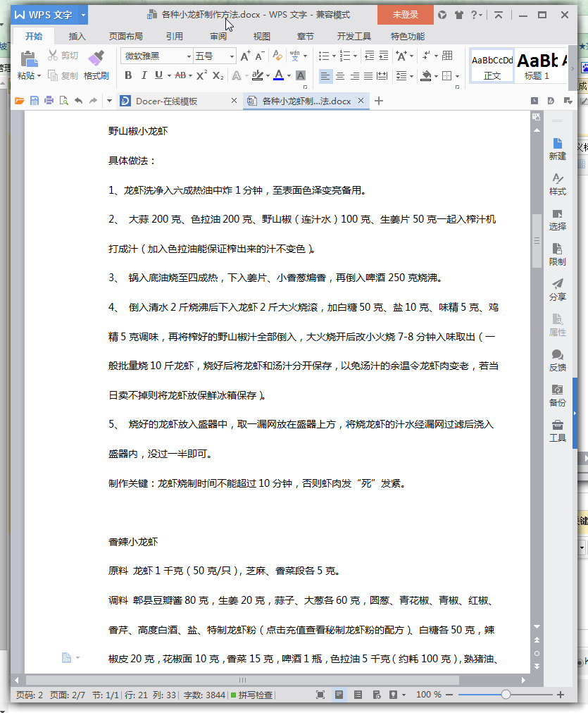Switch to outline view in status bar
Screen dimensions: 588x713
tap(358, 695)
